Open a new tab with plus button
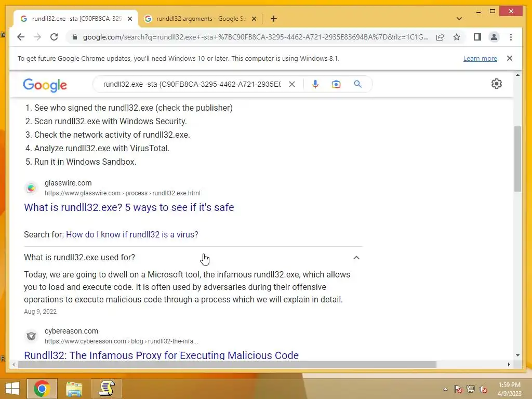The height and width of the screenshot is (399, 532). pos(274,19)
